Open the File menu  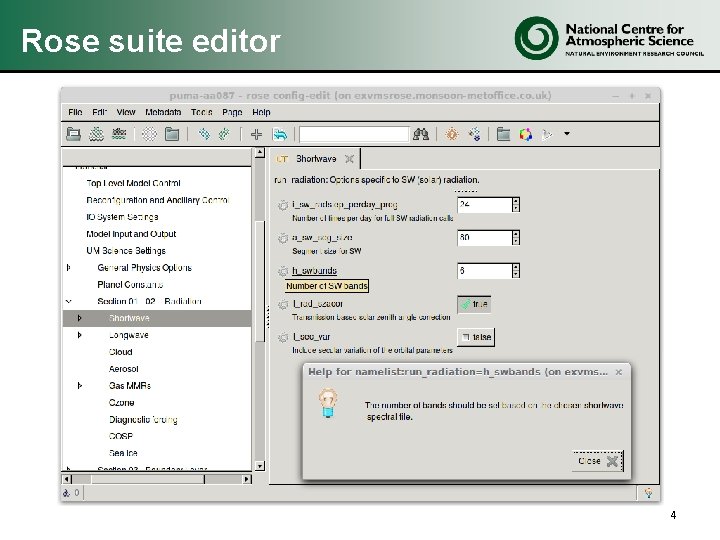75,112
